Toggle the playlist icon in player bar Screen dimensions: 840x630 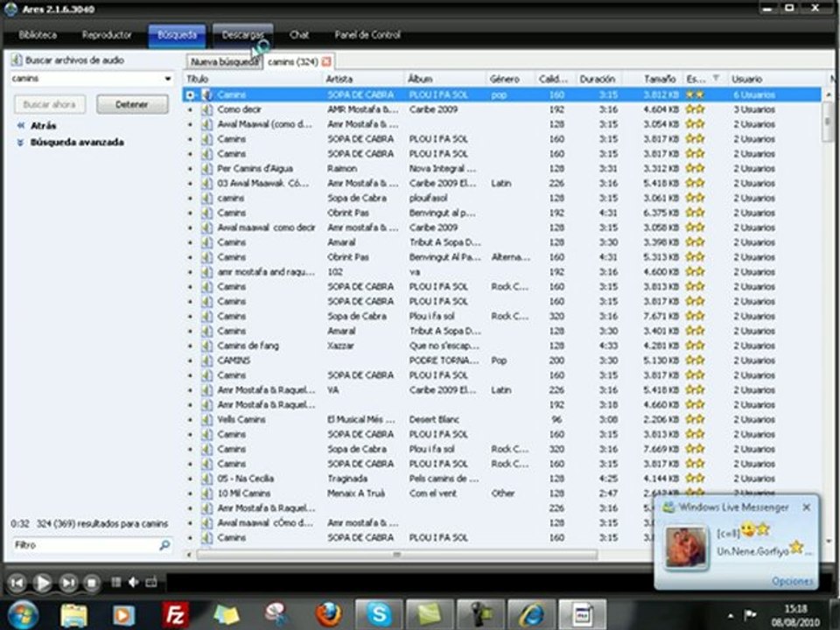(115, 583)
